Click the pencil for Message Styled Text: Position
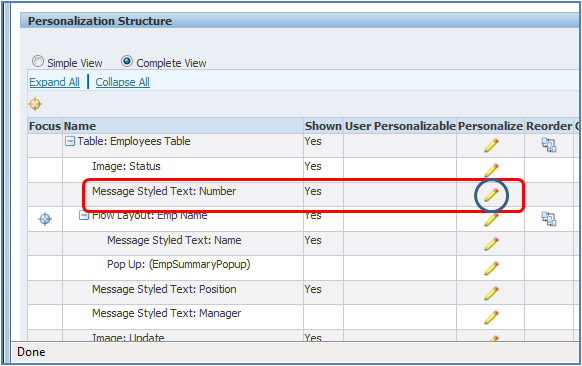Screen dimensions: 582x366 (491, 293)
